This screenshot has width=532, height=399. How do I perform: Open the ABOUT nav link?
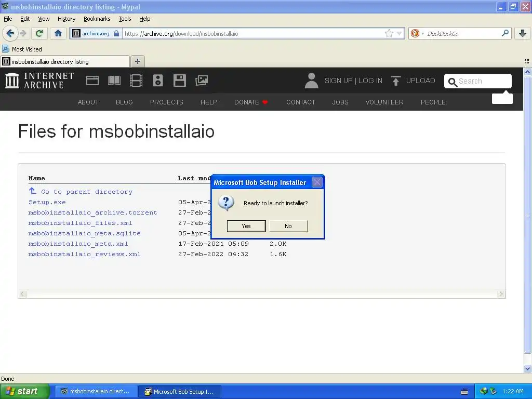[x=88, y=102]
